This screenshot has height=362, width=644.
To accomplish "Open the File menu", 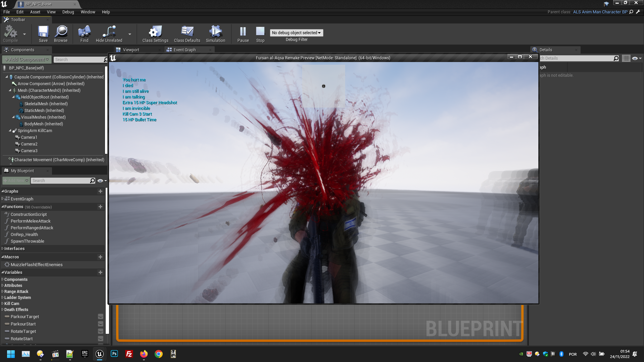I will click(x=6, y=12).
